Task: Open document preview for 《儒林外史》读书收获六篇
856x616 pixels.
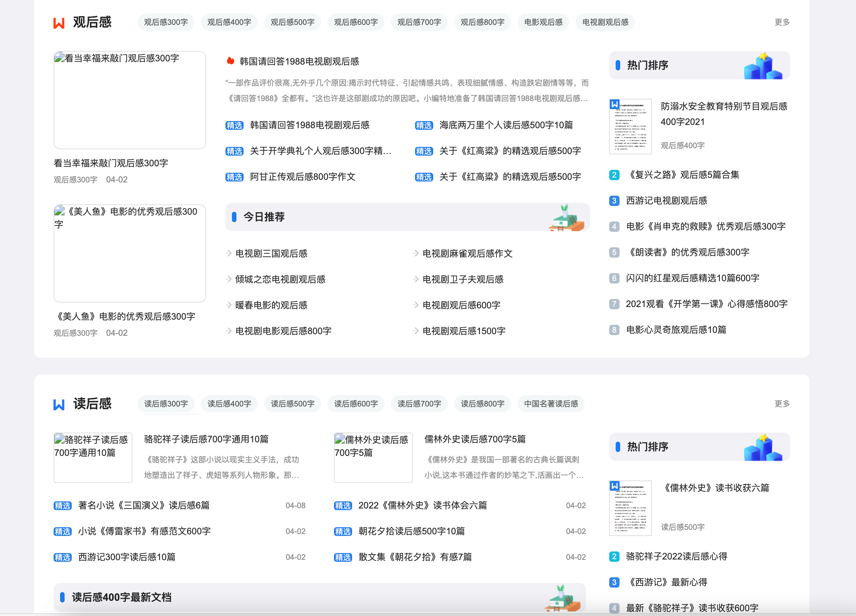Action: click(630, 508)
